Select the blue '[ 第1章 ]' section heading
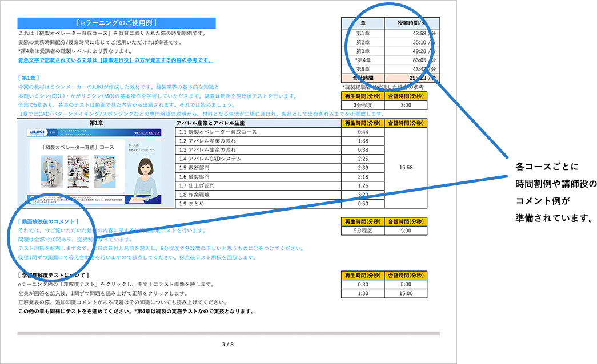The width and height of the screenshot is (597, 364). coord(29,78)
